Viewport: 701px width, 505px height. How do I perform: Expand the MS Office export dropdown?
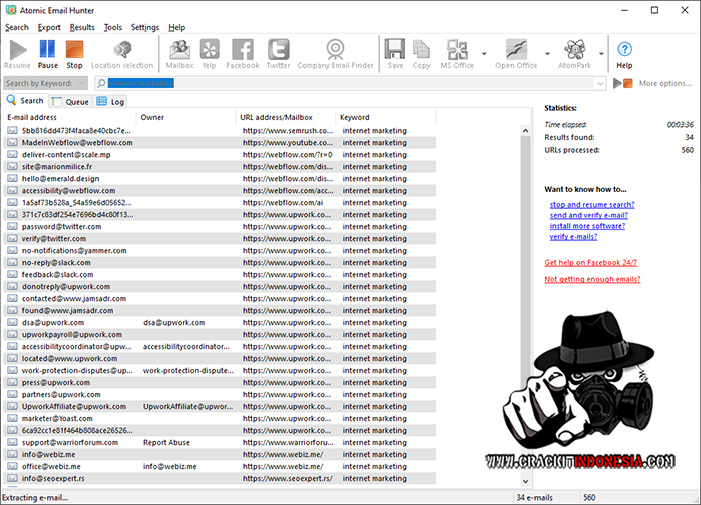[484, 54]
